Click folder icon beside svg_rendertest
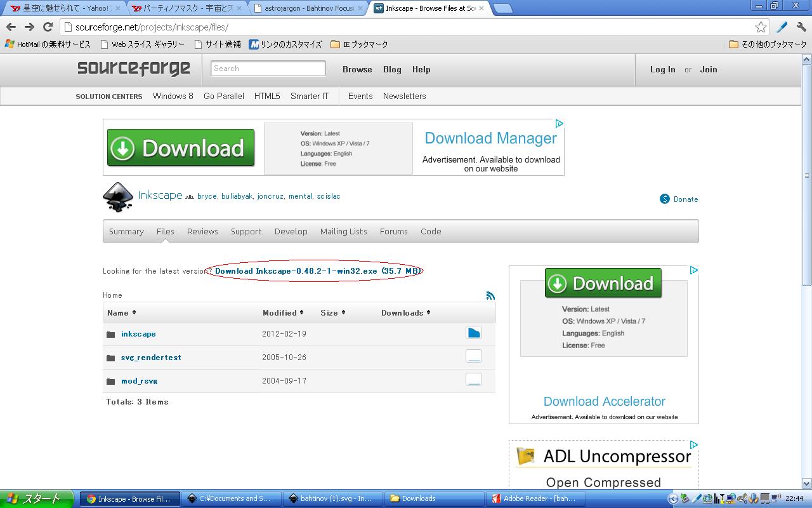The image size is (812, 508). 111,358
